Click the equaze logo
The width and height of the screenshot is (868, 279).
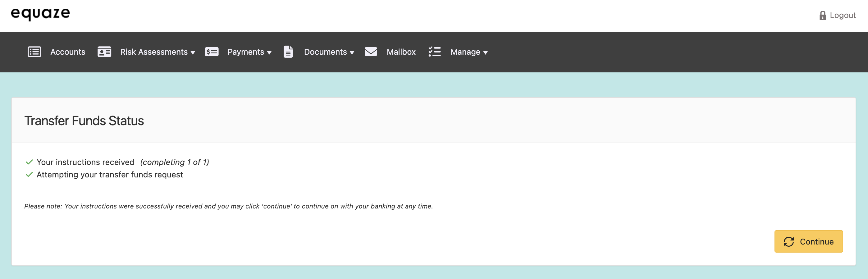(x=40, y=13)
